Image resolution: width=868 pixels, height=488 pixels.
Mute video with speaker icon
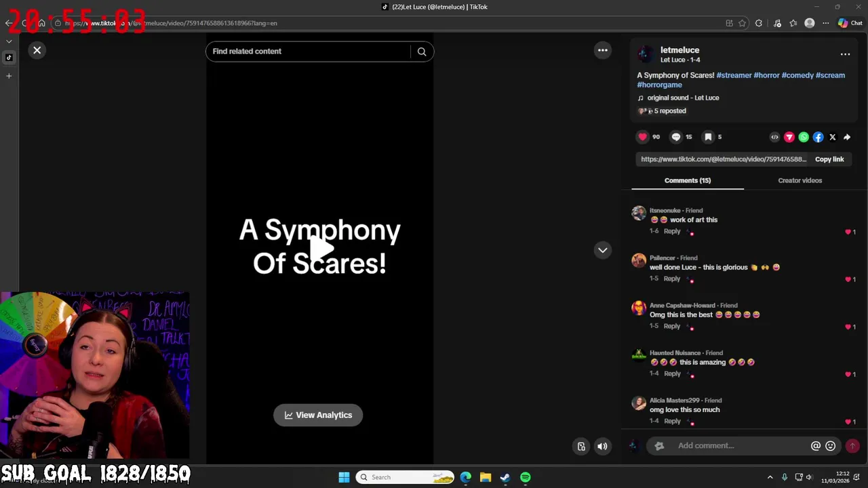click(x=602, y=446)
